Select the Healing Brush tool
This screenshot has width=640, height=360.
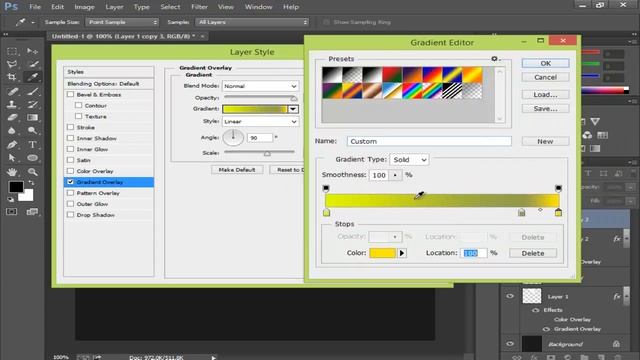[12, 91]
